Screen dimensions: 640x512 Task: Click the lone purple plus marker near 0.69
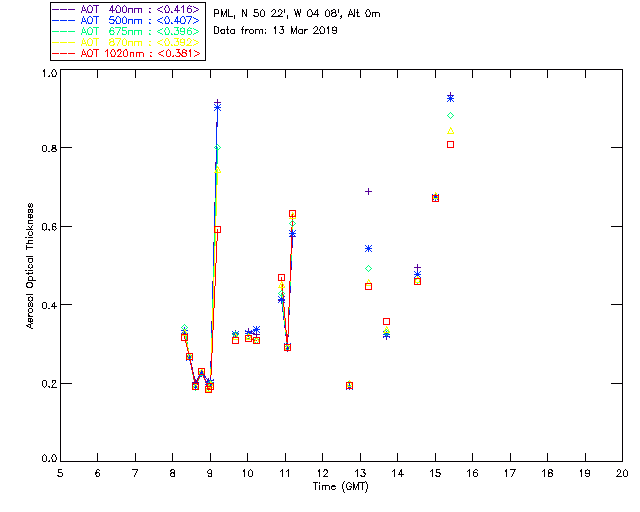(x=368, y=191)
